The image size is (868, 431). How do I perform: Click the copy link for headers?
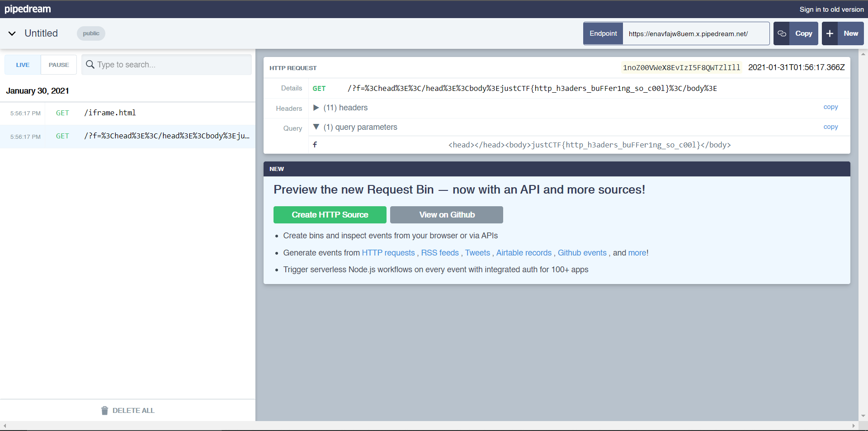tap(830, 107)
